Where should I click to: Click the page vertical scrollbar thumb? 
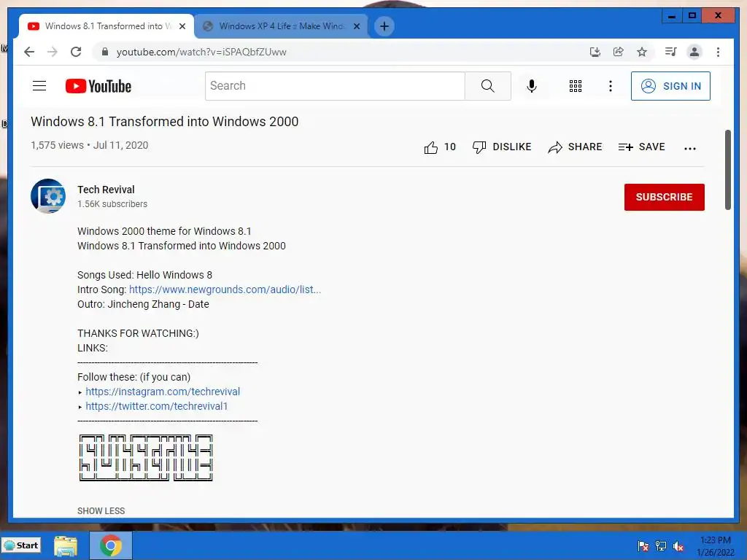(727, 169)
